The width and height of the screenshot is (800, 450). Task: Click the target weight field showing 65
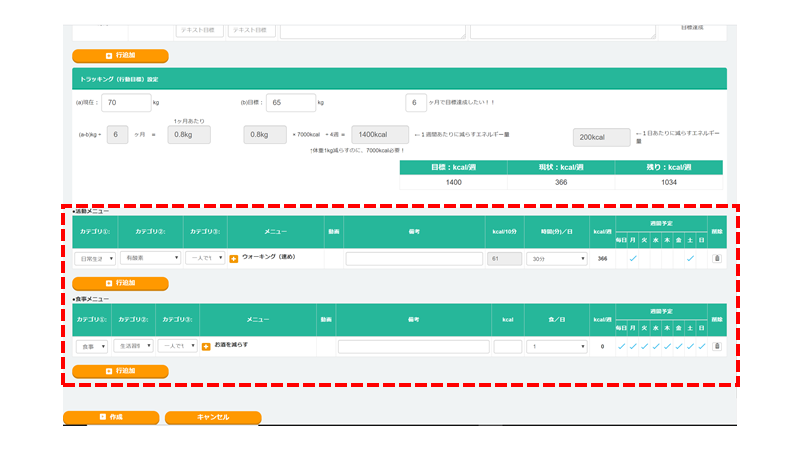coord(291,102)
